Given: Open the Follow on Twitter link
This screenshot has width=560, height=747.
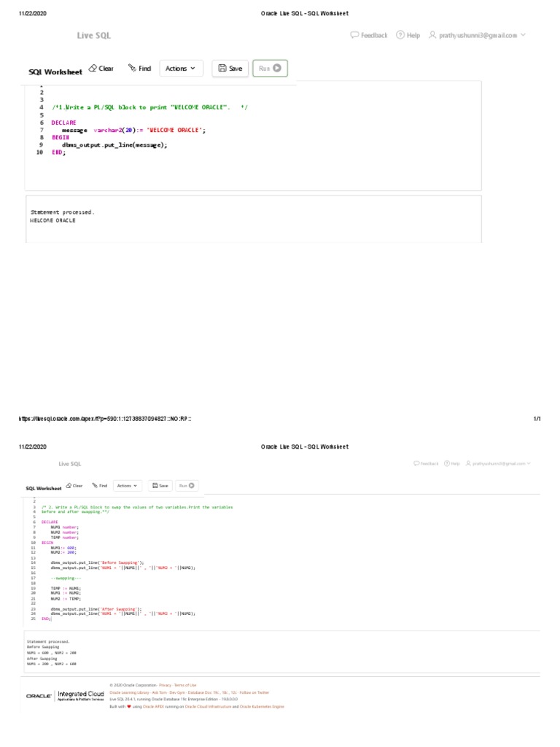Looking at the screenshot, I should coord(254,693).
